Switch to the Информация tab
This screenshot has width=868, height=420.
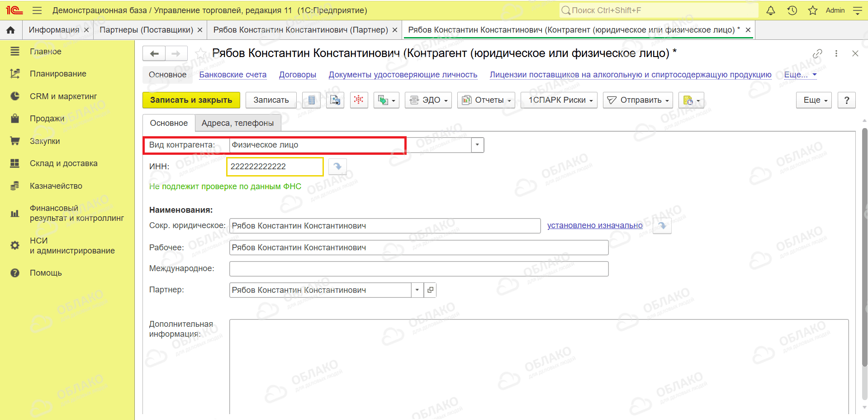54,30
